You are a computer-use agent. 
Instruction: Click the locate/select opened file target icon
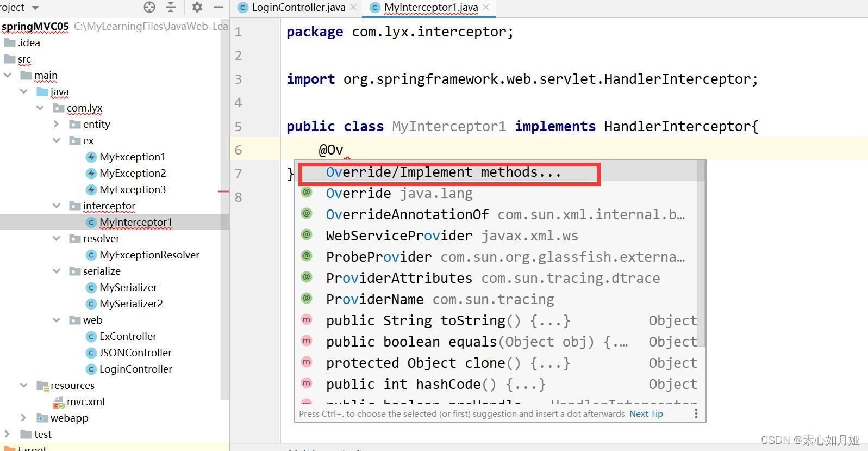click(149, 7)
